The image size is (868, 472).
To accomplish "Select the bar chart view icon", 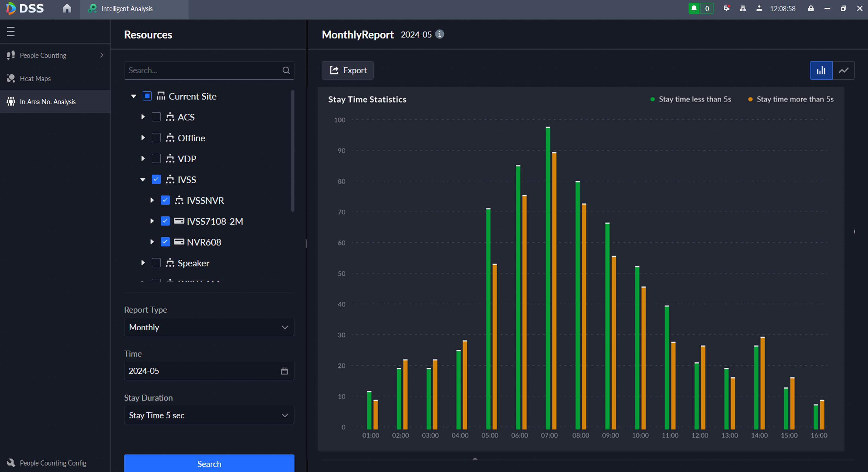I will point(821,70).
